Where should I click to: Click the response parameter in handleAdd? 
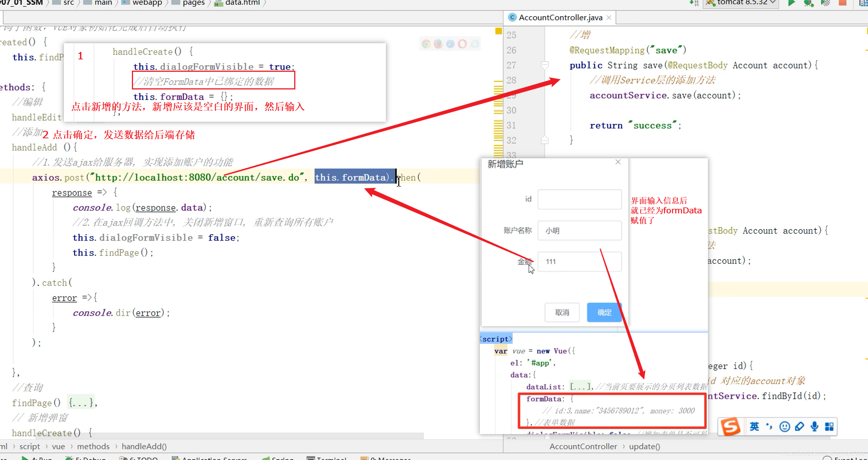click(x=72, y=192)
